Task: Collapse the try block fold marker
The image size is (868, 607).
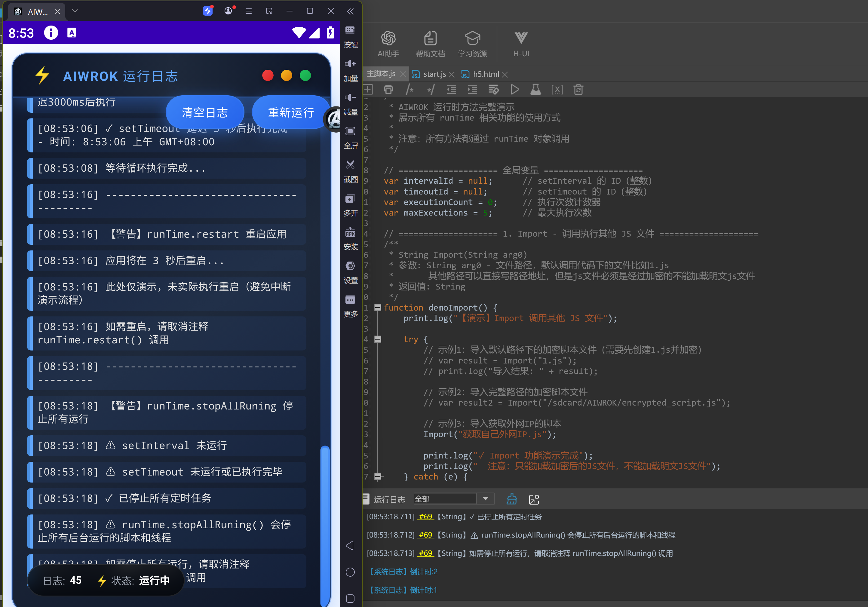Action: click(x=377, y=339)
